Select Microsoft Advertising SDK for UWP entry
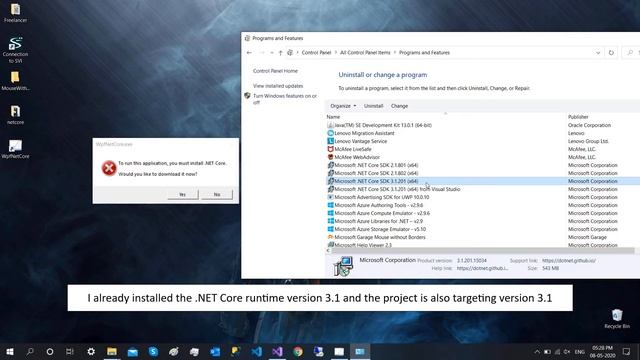Viewport: 640px width, 360px height. click(381, 197)
